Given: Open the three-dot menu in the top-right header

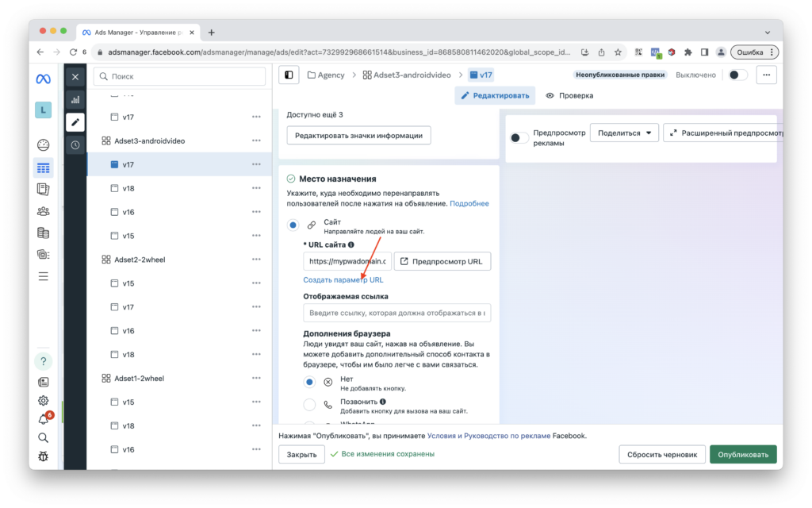Looking at the screenshot, I should click(x=765, y=74).
